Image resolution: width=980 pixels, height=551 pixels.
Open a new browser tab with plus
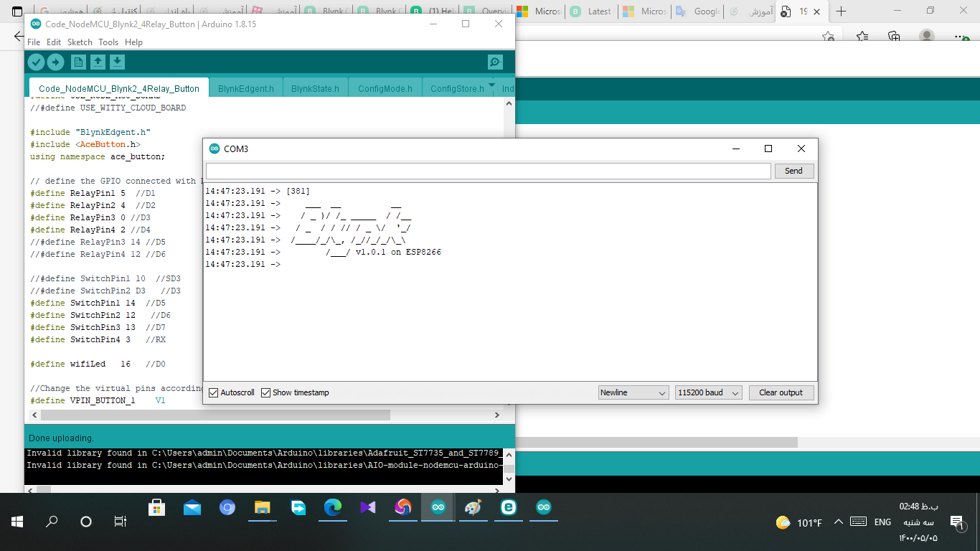pyautogui.click(x=842, y=11)
